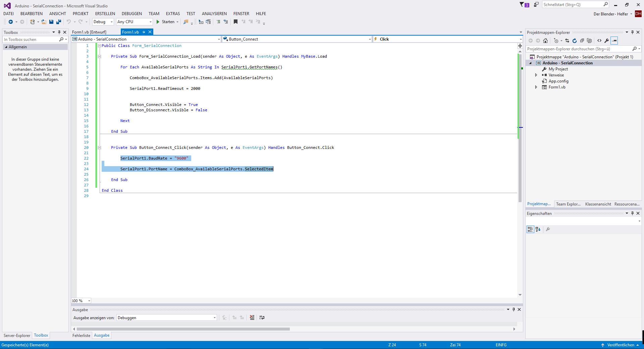Click the Toggle Bookmark icon in the toolbar
644x349 pixels.
click(236, 22)
